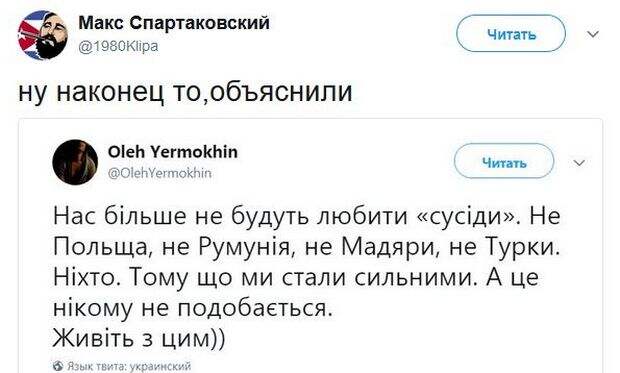The height and width of the screenshot is (373, 620).
Task: Click the quoted line starting "Польща, не Румунія"
Action: (307, 247)
